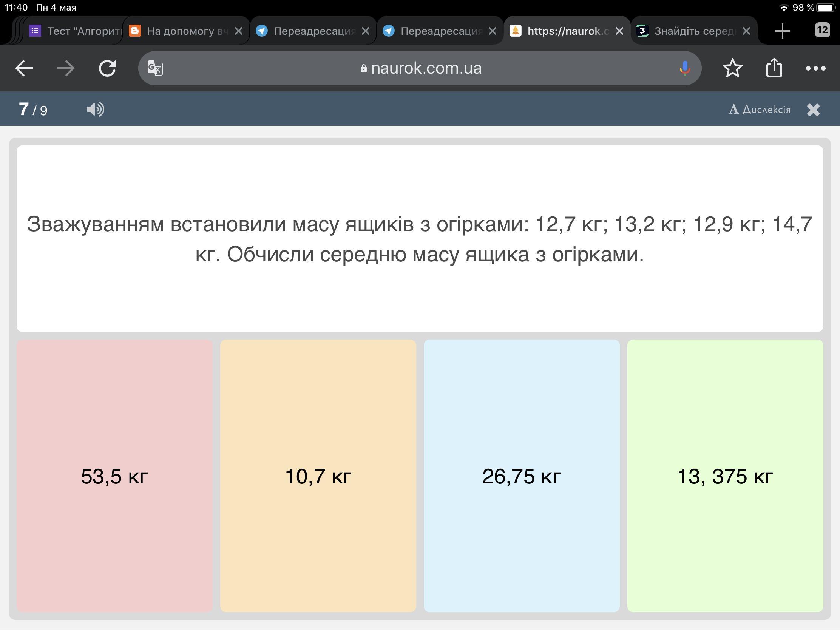
Task: Pick the blue 26,75 кг answer
Action: [521, 476]
